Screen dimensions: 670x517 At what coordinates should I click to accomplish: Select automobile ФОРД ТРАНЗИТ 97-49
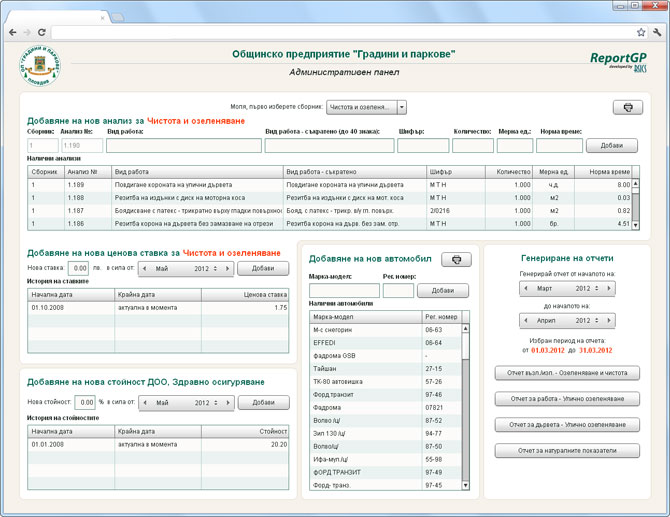coord(386,472)
